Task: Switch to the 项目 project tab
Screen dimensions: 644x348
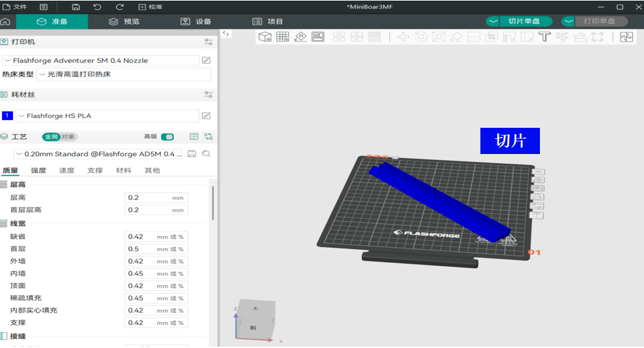Action: (x=268, y=22)
